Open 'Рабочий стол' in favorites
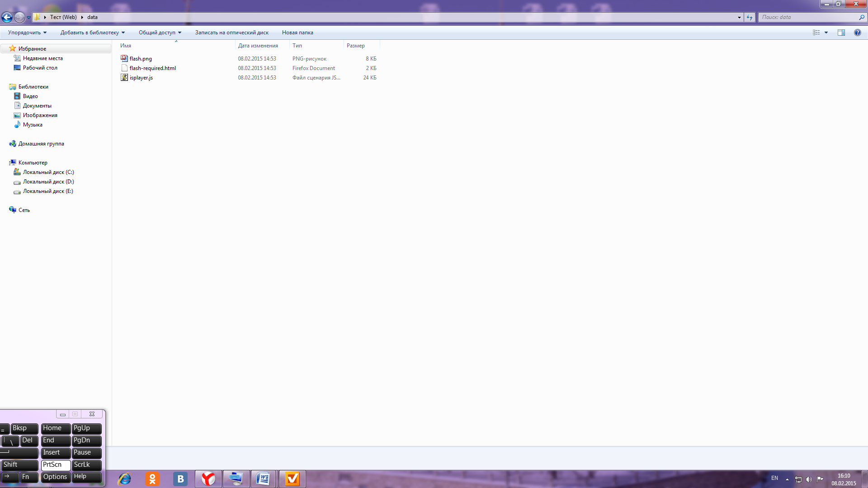Image resolution: width=868 pixels, height=488 pixels. [40, 68]
